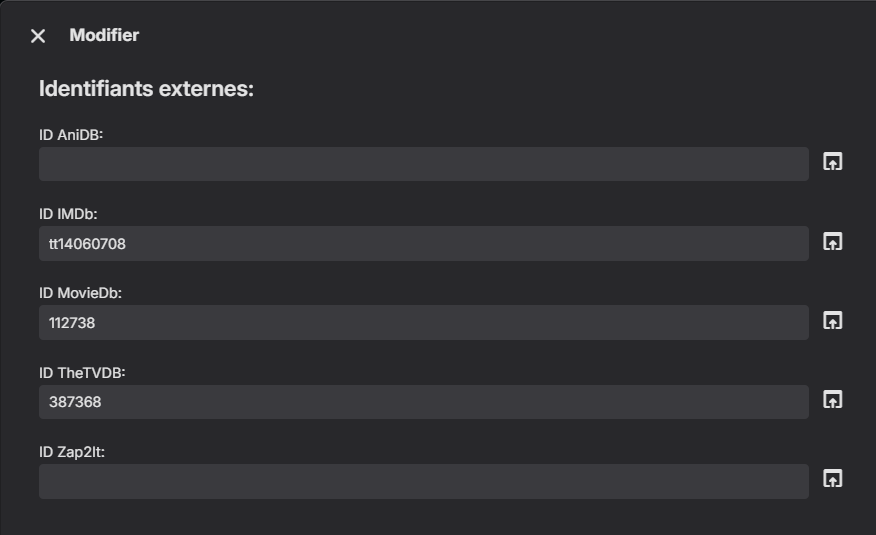Viewport: 876px width, 535px height.
Task: Click the "ID TheTVDB:" label
Action: coord(82,373)
